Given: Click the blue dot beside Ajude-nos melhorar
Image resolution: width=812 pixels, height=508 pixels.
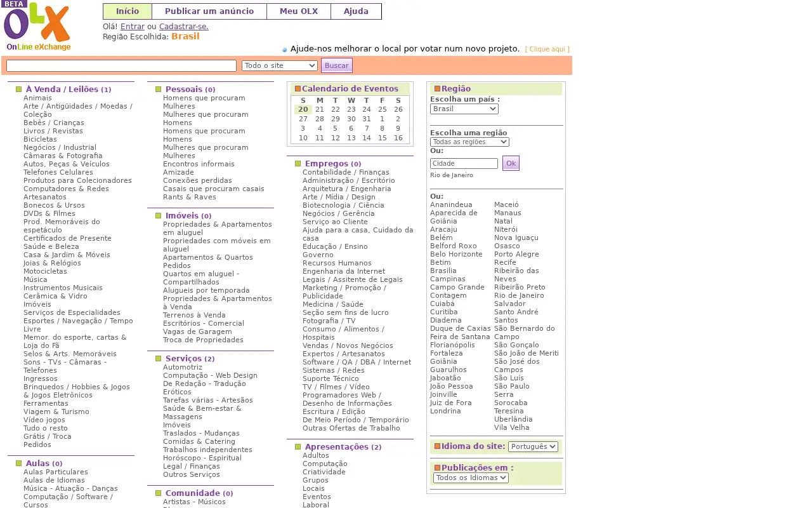Looking at the screenshot, I should (x=285, y=50).
